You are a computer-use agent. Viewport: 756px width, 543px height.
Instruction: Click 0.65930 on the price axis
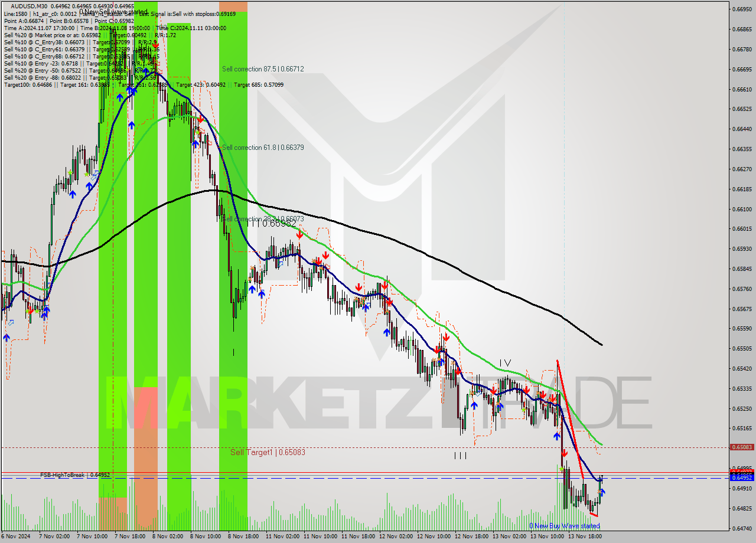(x=742, y=248)
